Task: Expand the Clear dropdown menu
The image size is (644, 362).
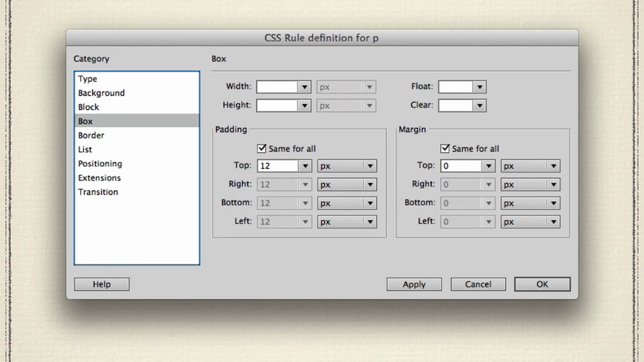Action: 478,105
